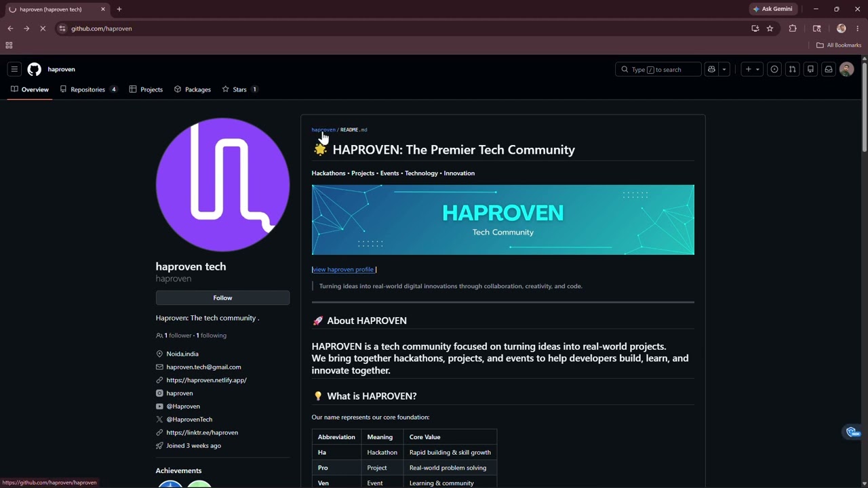This screenshot has height=488, width=868.
Task: Close the haproven browser tab
Action: pos(103,9)
